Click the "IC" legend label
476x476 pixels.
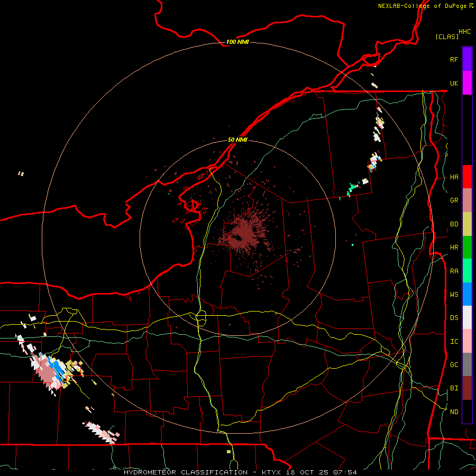tap(454, 342)
